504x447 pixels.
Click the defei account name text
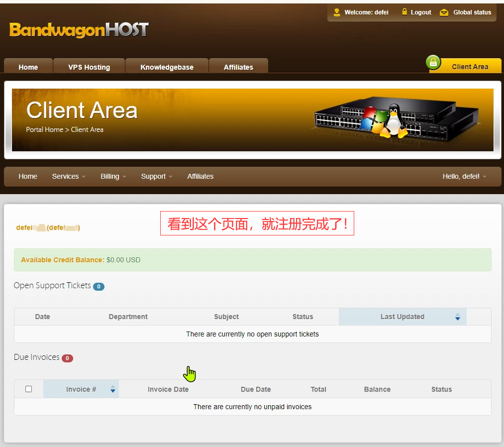point(48,227)
